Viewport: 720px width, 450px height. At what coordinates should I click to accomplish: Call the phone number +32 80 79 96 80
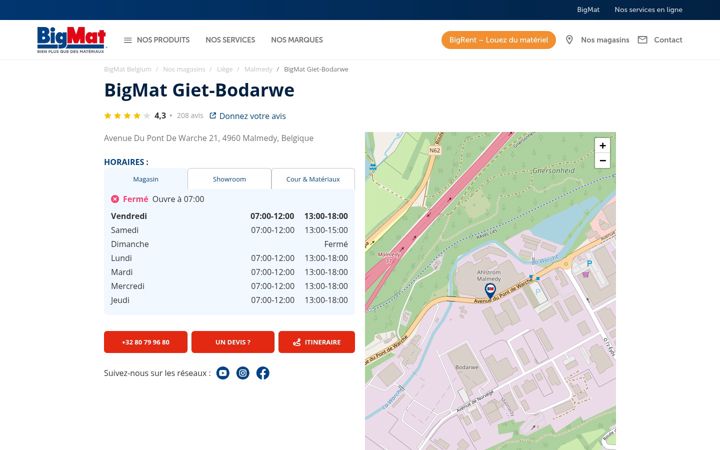(146, 342)
